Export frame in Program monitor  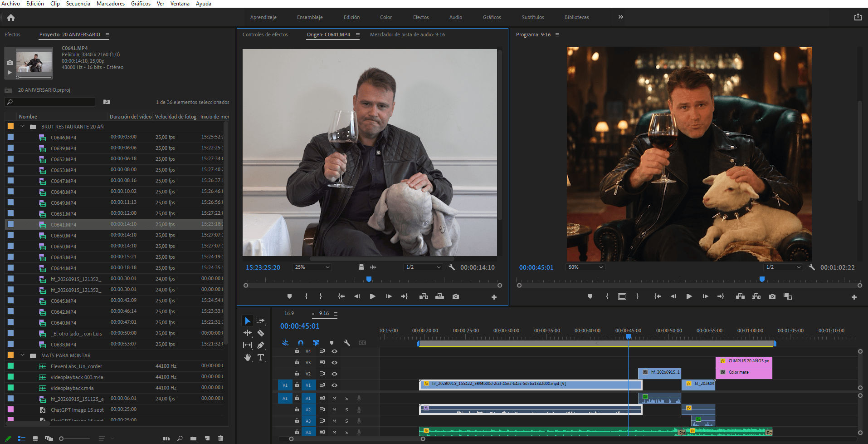coord(772,296)
